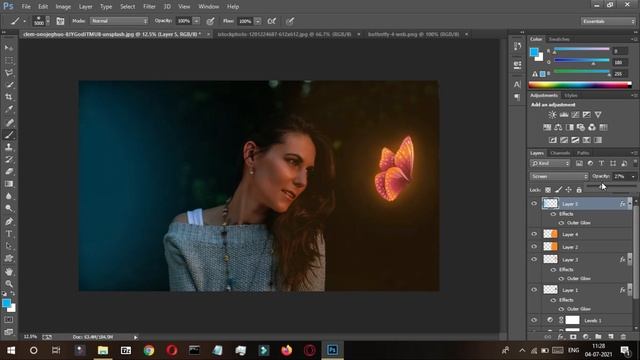Add a Color Balance adjustment
640x360 pixels.
[x=558, y=127]
